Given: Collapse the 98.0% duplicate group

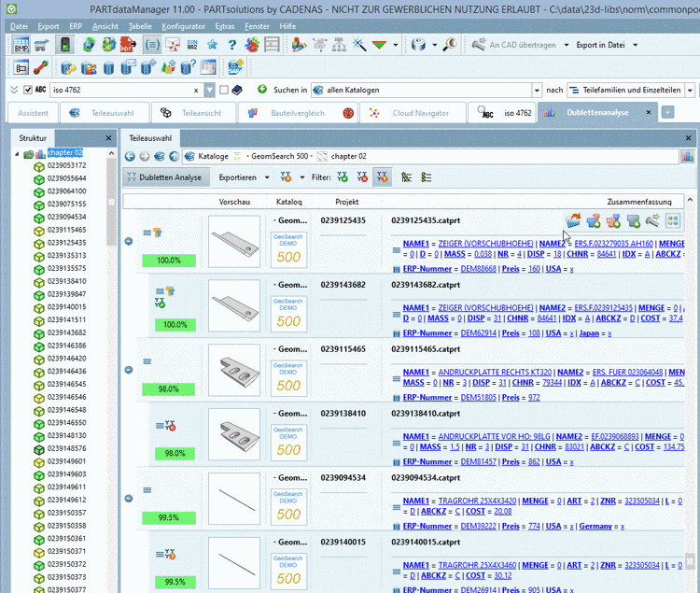Looking at the screenshot, I should [128, 370].
